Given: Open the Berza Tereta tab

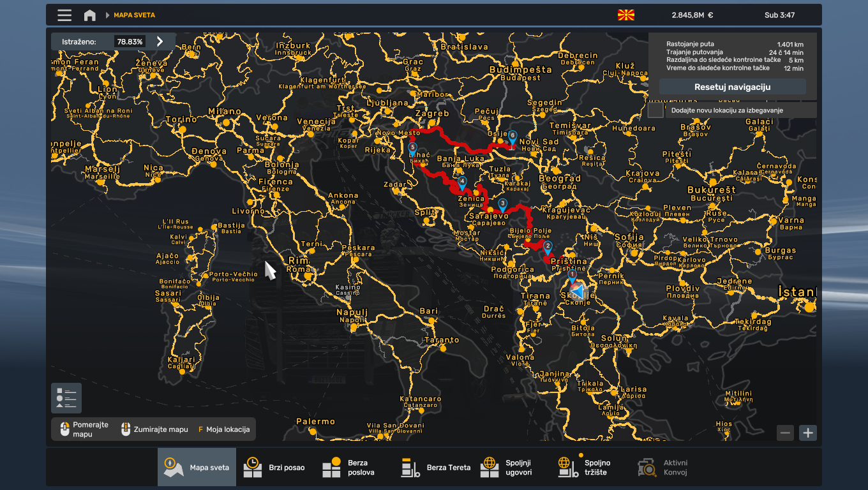Looking at the screenshot, I should 436,468.
